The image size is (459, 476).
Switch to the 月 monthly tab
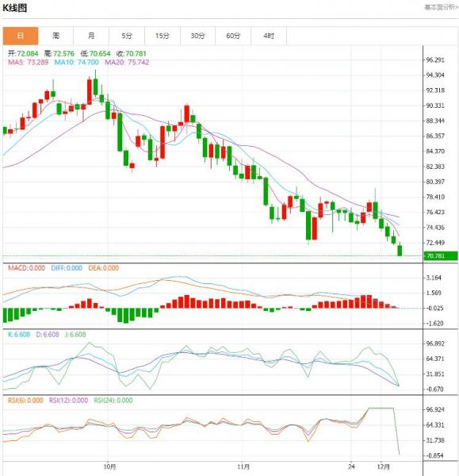[91, 36]
